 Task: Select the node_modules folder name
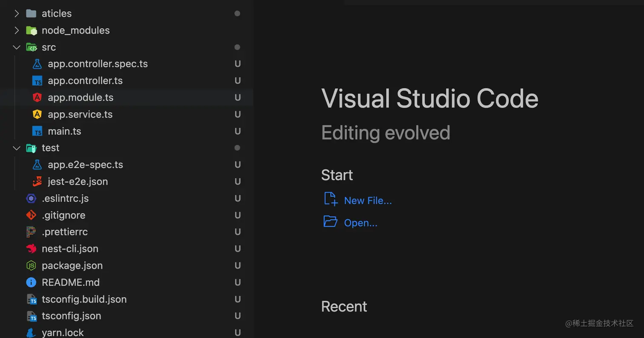[76, 30]
